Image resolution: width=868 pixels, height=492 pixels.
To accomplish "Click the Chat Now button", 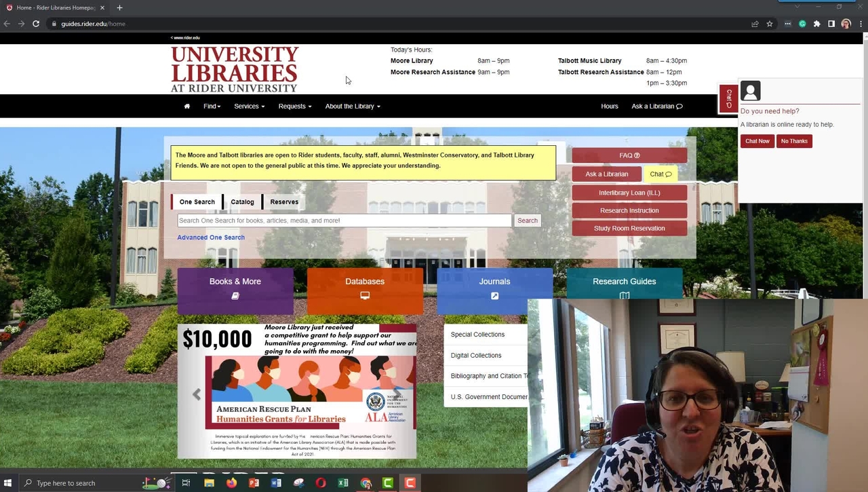I will pos(757,141).
